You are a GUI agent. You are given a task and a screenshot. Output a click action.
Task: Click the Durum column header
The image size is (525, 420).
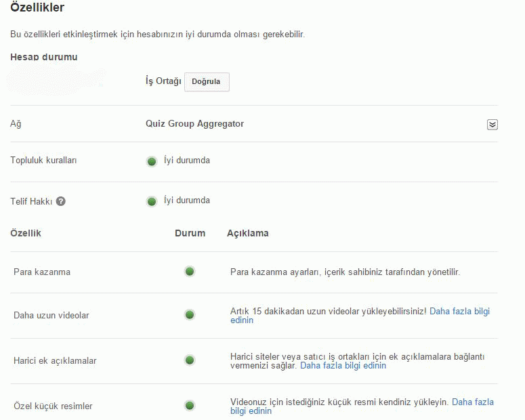(190, 233)
